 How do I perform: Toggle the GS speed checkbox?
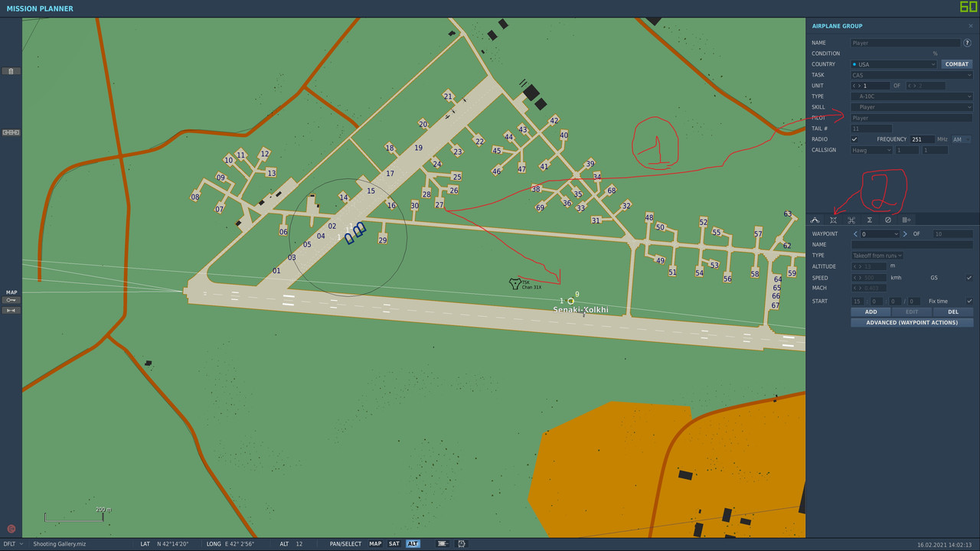[969, 278]
